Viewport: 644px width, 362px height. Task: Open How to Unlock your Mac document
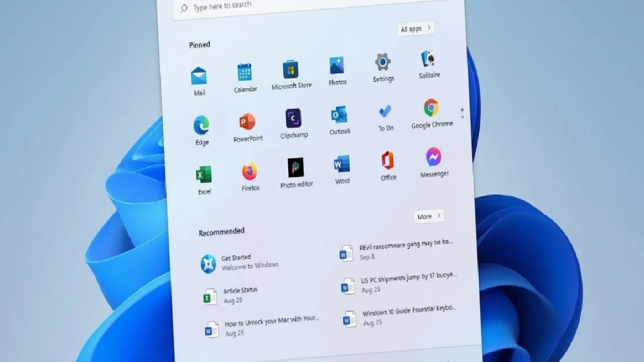point(262,326)
